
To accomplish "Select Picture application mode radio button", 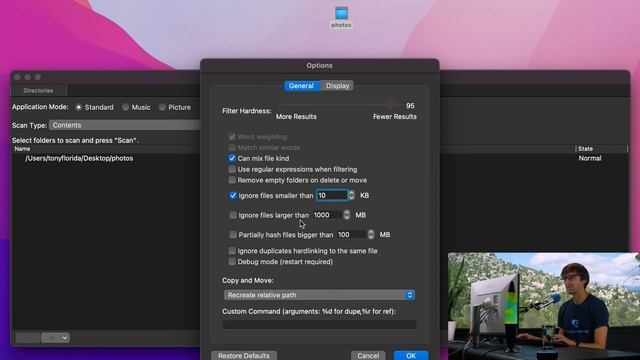I will pyautogui.click(x=162, y=107).
